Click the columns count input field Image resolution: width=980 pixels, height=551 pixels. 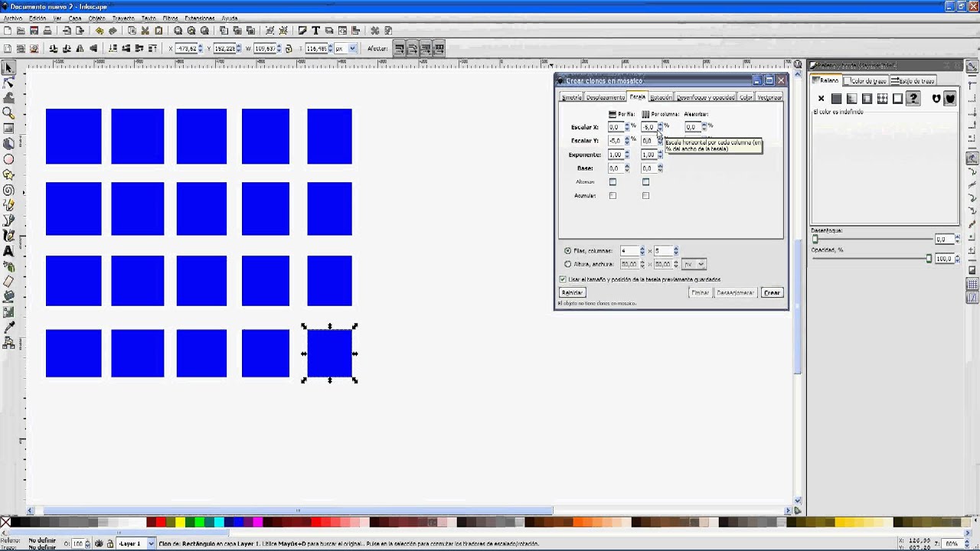point(662,251)
